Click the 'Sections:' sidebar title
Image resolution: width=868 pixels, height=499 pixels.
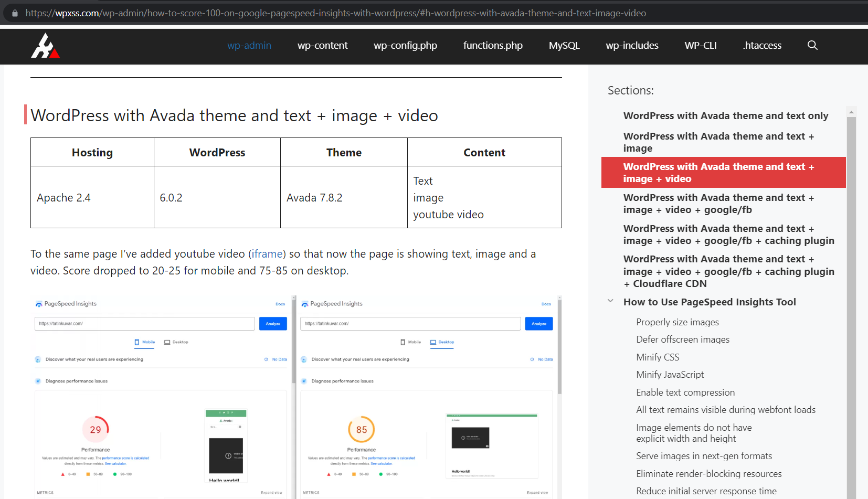(x=631, y=90)
